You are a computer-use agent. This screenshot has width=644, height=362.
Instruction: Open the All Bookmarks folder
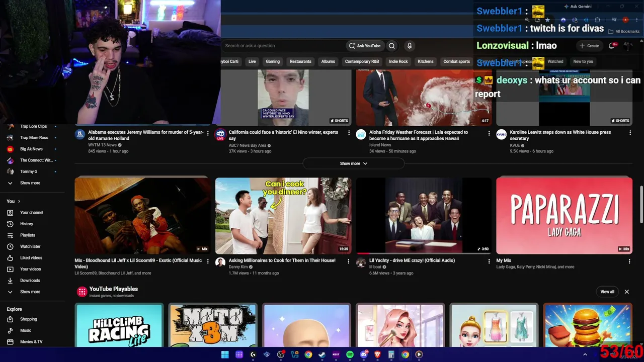[x=624, y=31]
